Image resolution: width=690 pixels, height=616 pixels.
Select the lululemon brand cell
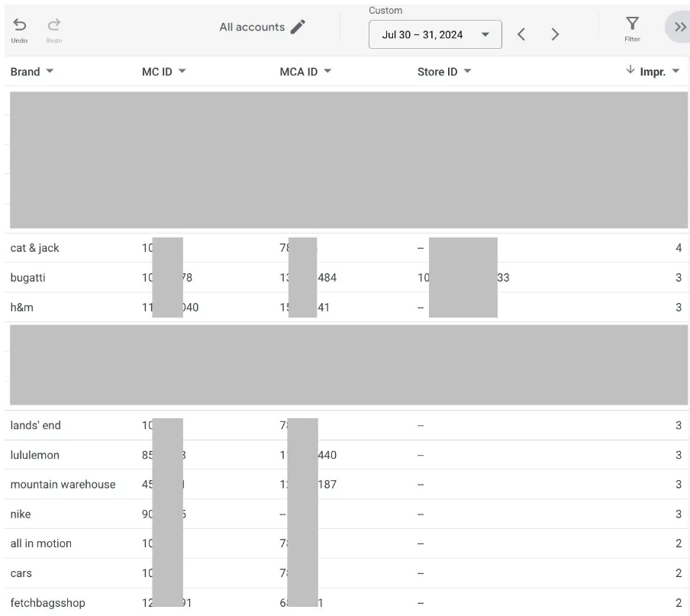click(x=34, y=455)
